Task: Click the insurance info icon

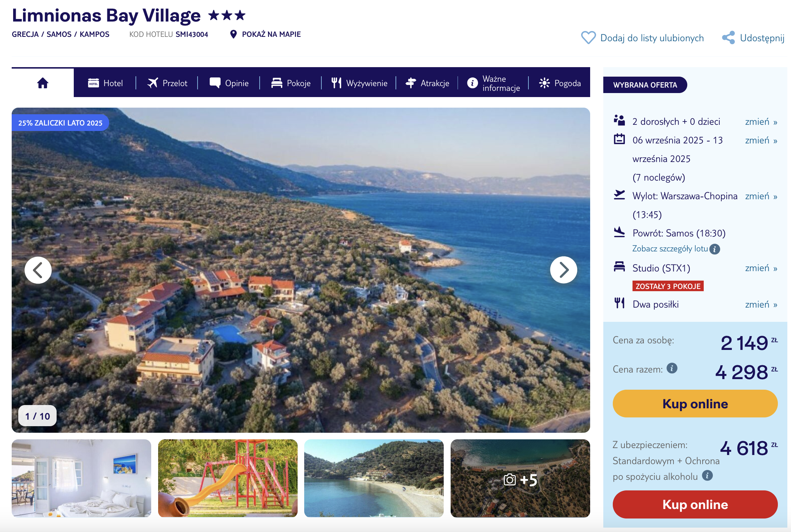Action: tap(707, 476)
